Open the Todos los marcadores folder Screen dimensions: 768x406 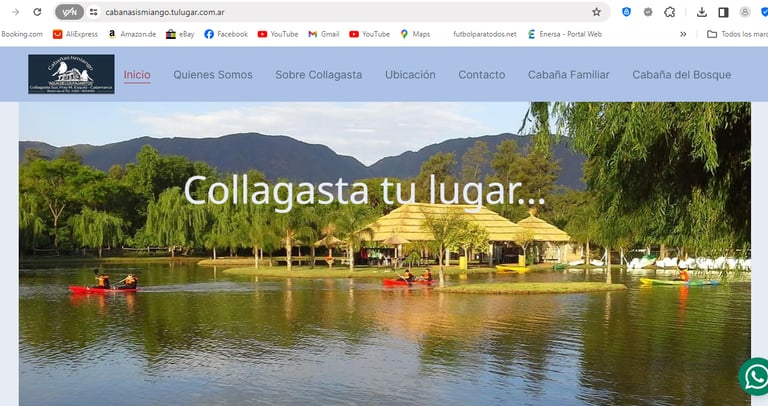click(737, 34)
